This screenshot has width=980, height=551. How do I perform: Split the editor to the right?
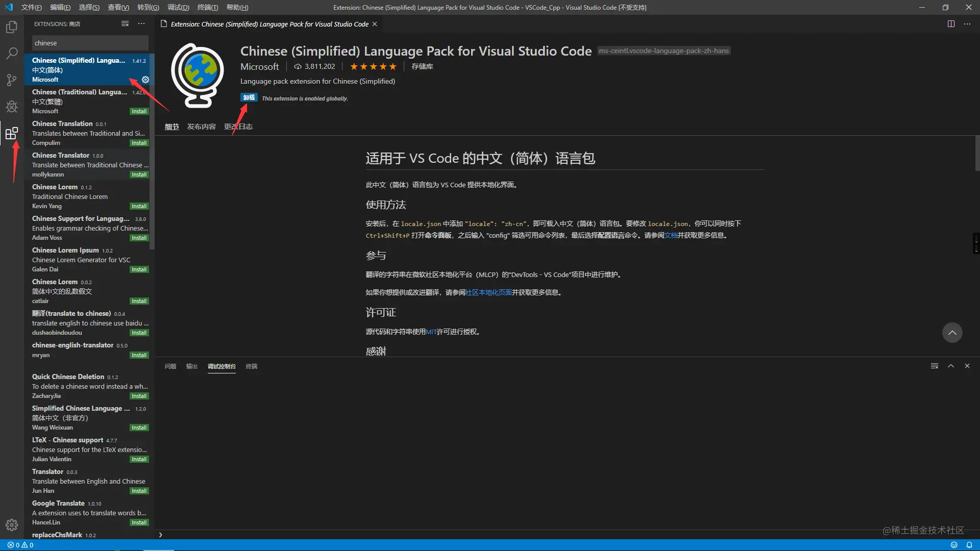click(x=951, y=24)
